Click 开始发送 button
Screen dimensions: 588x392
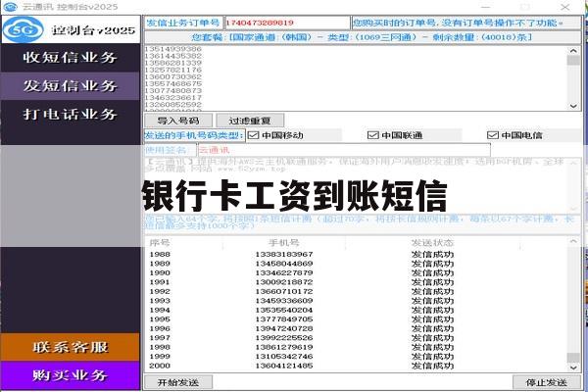click(x=178, y=382)
